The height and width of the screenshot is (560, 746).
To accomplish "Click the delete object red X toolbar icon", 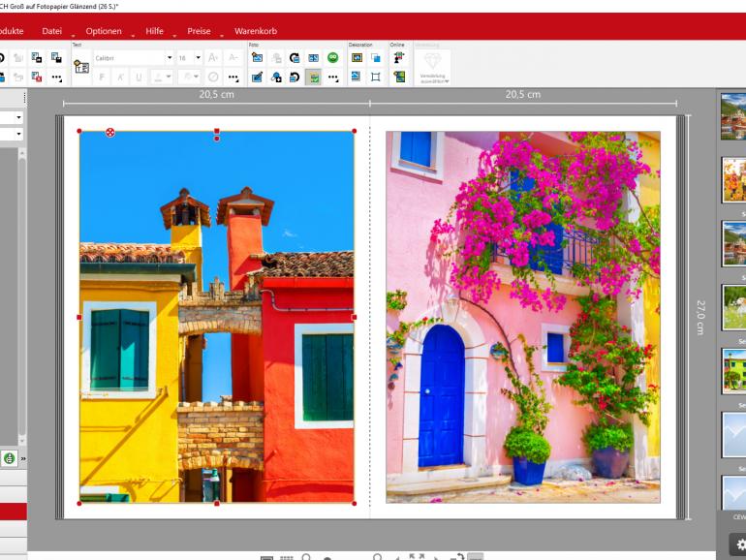I will tap(37, 78).
